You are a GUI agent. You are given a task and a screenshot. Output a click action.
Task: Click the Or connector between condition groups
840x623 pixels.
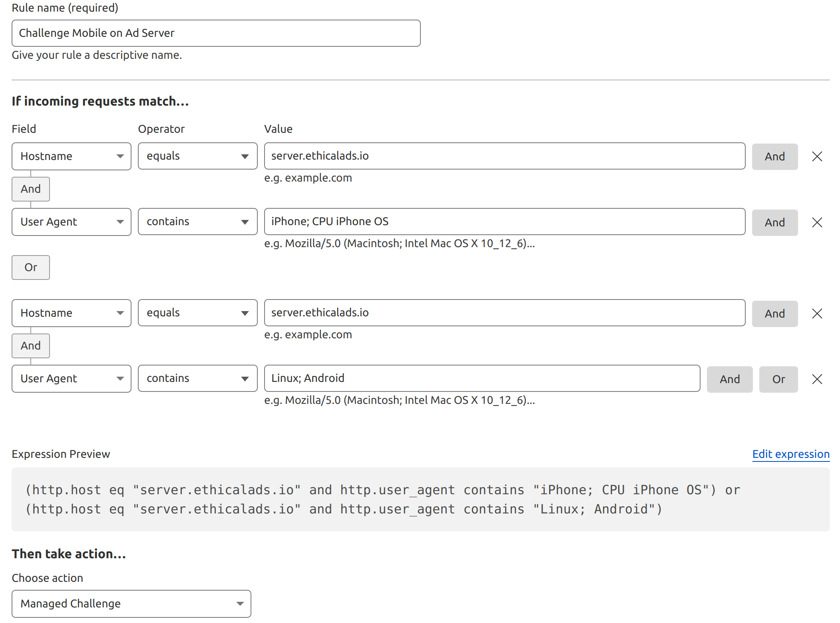pyautogui.click(x=31, y=268)
